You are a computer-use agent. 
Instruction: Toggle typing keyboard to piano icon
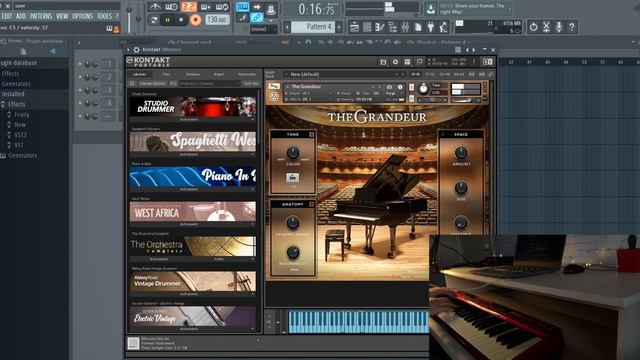pyautogui.click(x=242, y=7)
